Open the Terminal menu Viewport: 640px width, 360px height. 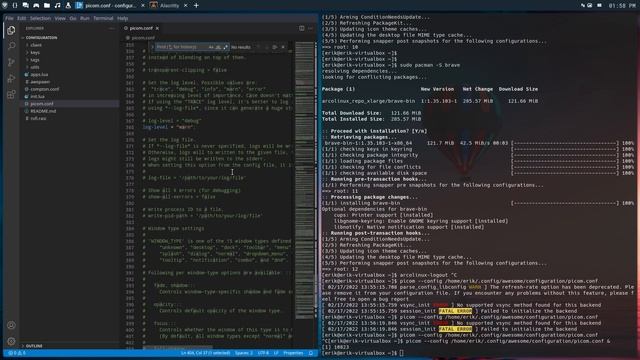[103, 18]
